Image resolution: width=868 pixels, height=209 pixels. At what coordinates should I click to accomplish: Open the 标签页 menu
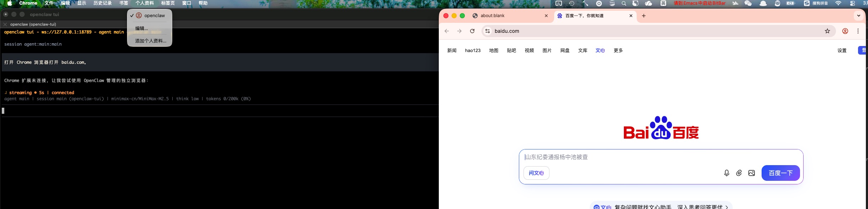tap(168, 3)
